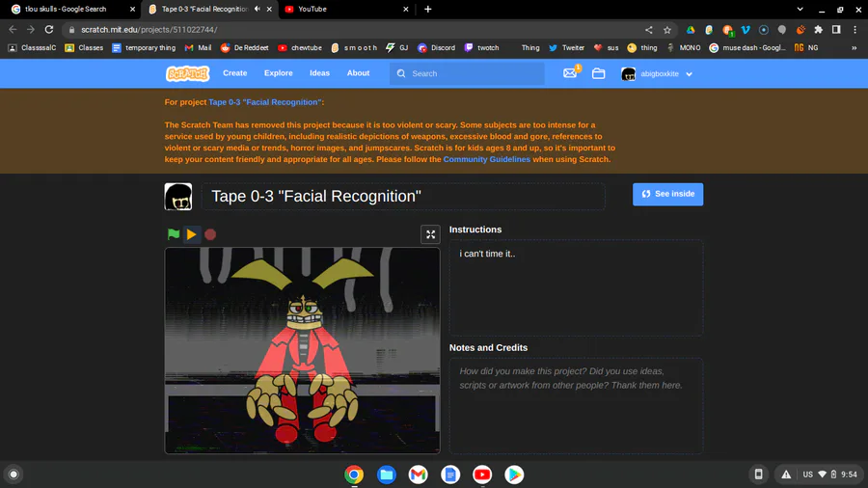
Task: Go forward in browser history
Action: pos(31,29)
